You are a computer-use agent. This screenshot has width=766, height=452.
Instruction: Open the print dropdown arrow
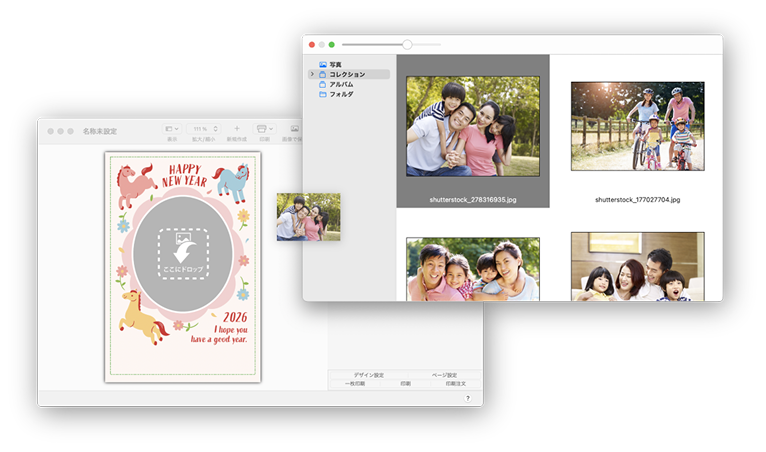coord(272,129)
